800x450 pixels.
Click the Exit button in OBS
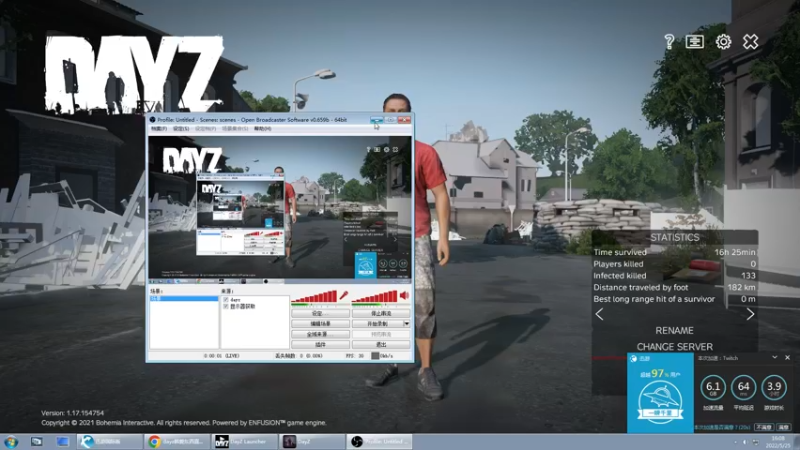point(381,345)
